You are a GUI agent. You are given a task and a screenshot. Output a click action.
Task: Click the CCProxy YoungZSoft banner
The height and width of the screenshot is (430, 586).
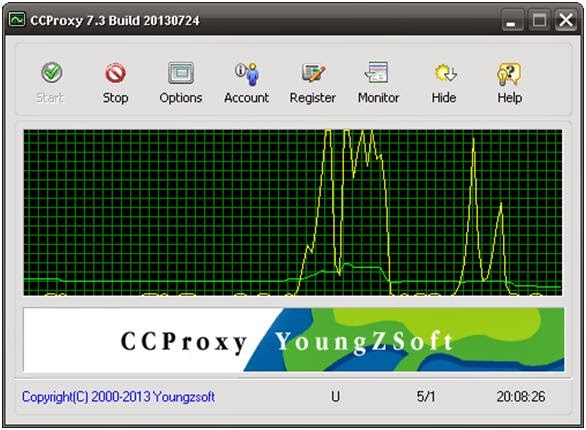pyautogui.click(x=294, y=340)
